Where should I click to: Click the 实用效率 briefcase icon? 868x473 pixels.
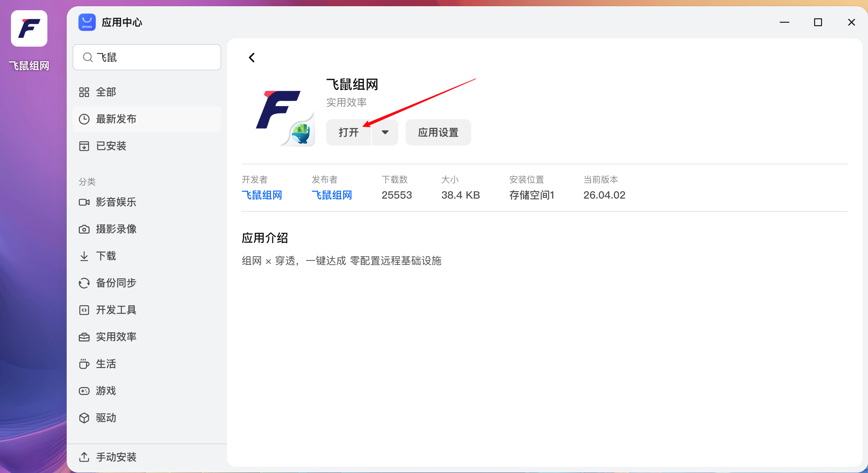coord(84,337)
